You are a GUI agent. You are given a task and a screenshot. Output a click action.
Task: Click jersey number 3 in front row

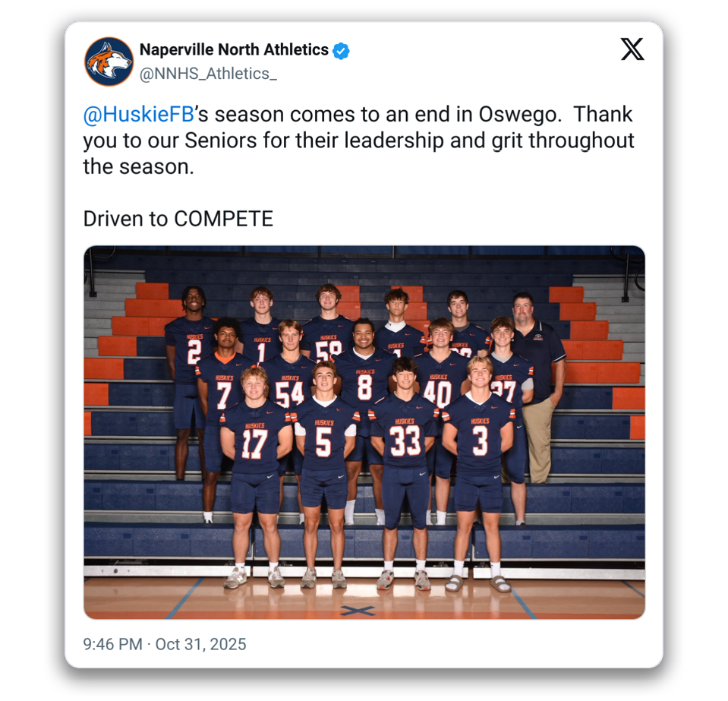click(x=480, y=440)
